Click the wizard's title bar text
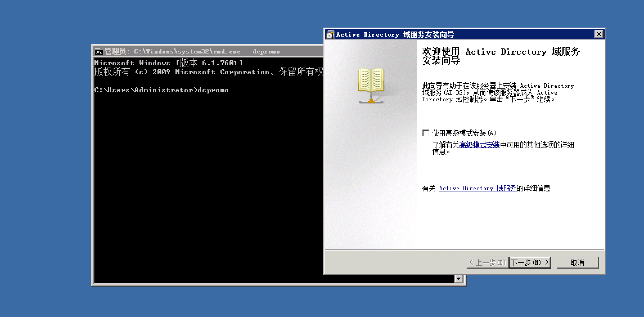 click(395, 35)
